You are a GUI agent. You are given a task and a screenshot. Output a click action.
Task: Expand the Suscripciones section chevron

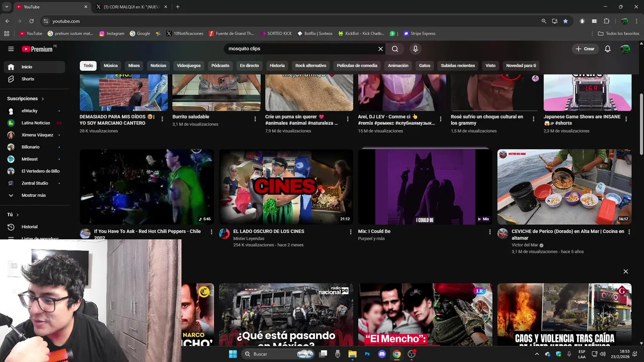coord(43,99)
